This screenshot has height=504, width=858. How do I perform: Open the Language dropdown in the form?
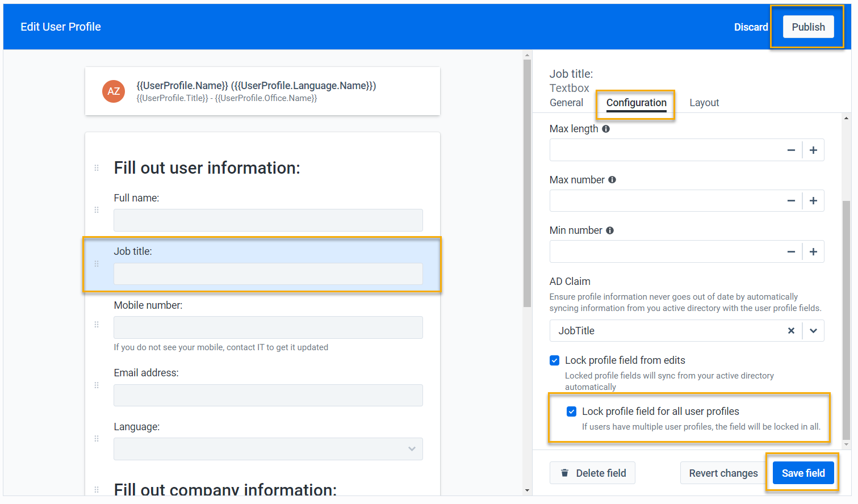coord(268,449)
